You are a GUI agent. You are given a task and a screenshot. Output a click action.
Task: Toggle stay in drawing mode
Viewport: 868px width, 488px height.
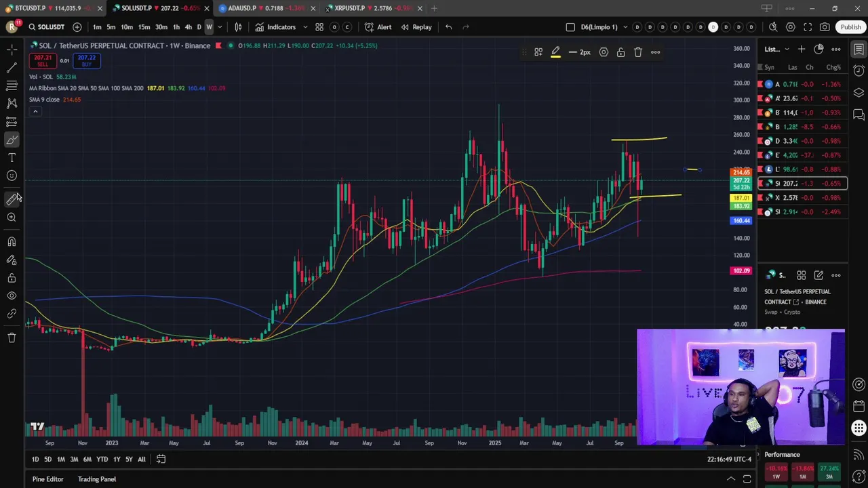[12, 260]
